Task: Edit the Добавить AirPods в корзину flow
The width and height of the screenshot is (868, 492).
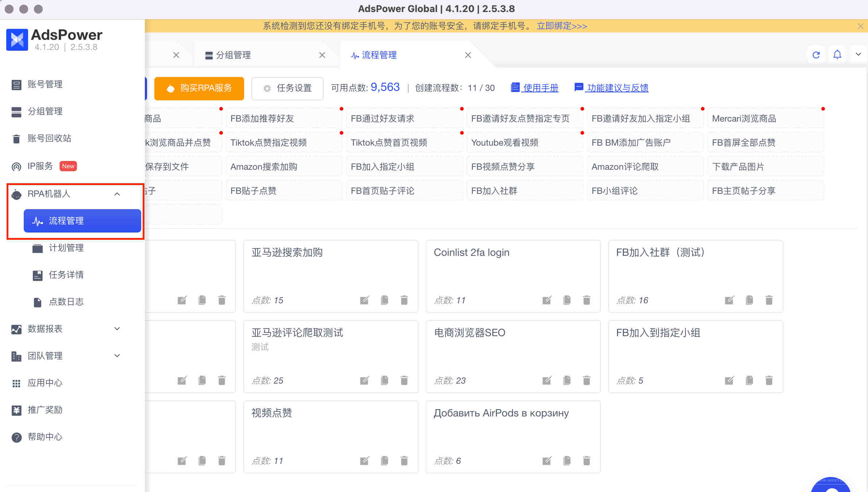Action: [x=547, y=461]
